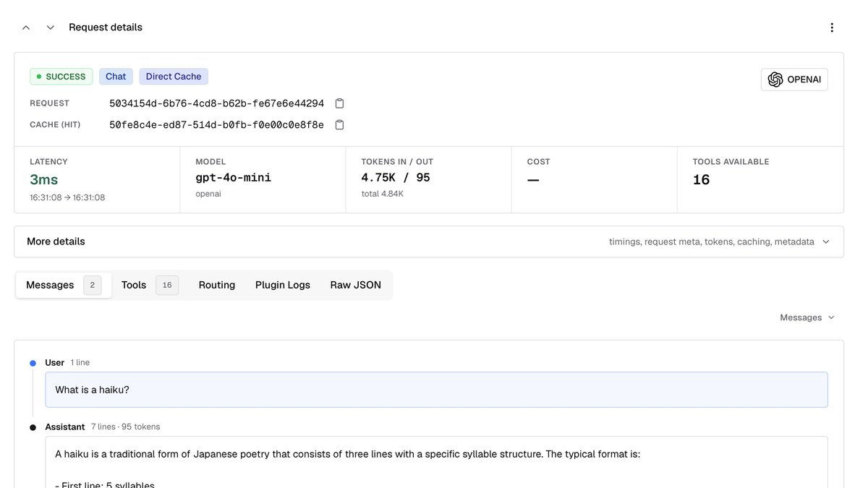Click the SUCCESS status badge
Image resolution: width=868 pixels, height=488 pixels.
coord(61,77)
